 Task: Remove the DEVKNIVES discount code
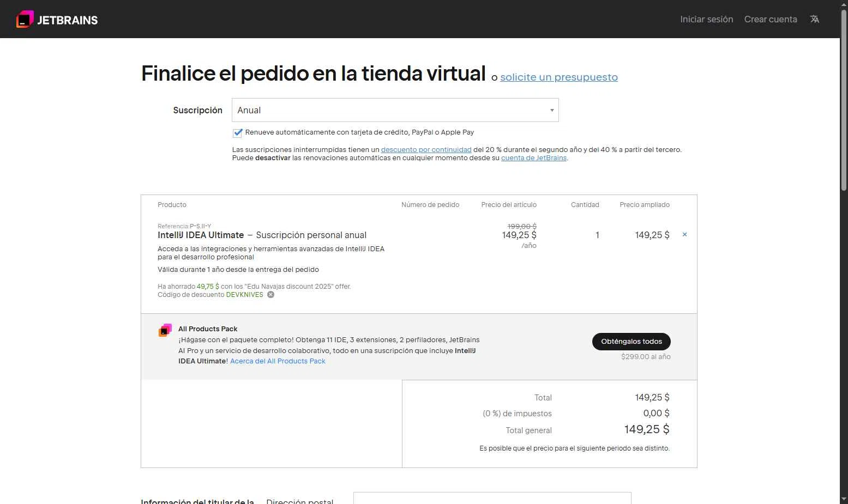270,295
